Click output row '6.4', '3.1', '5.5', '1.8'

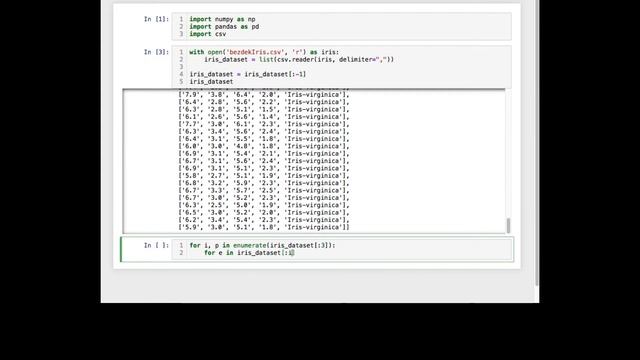(264, 139)
